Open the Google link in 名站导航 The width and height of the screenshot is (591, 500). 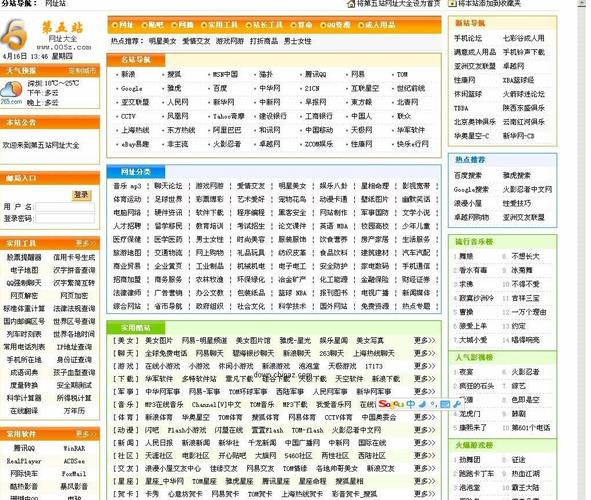[x=132, y=89]
